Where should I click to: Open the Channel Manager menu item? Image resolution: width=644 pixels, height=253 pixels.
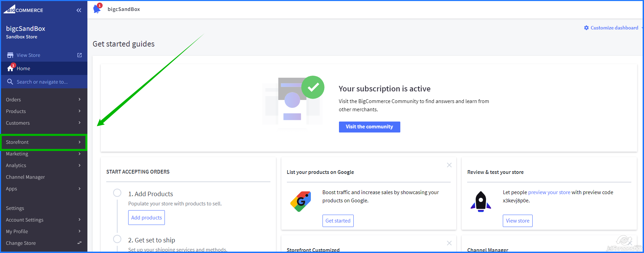click(x=25, y=177)
